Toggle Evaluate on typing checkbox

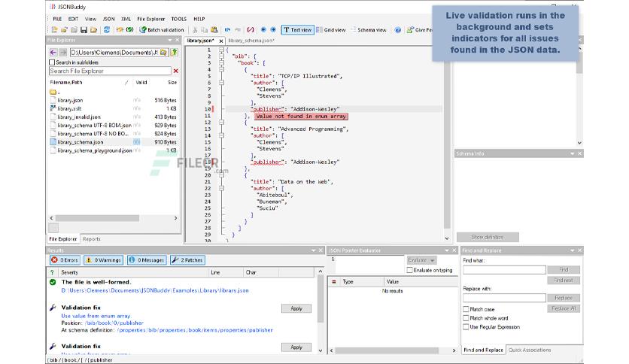tap(409, 270)
